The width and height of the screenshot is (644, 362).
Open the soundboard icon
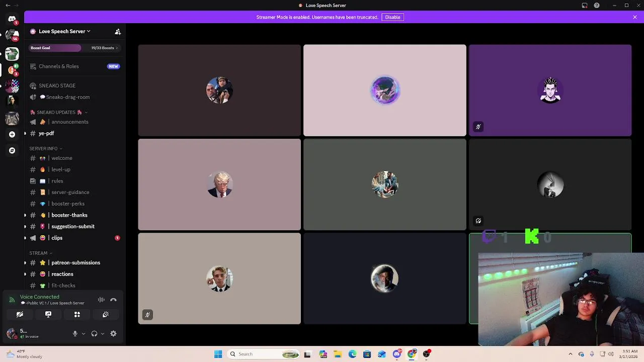click(x=106, y=314)
